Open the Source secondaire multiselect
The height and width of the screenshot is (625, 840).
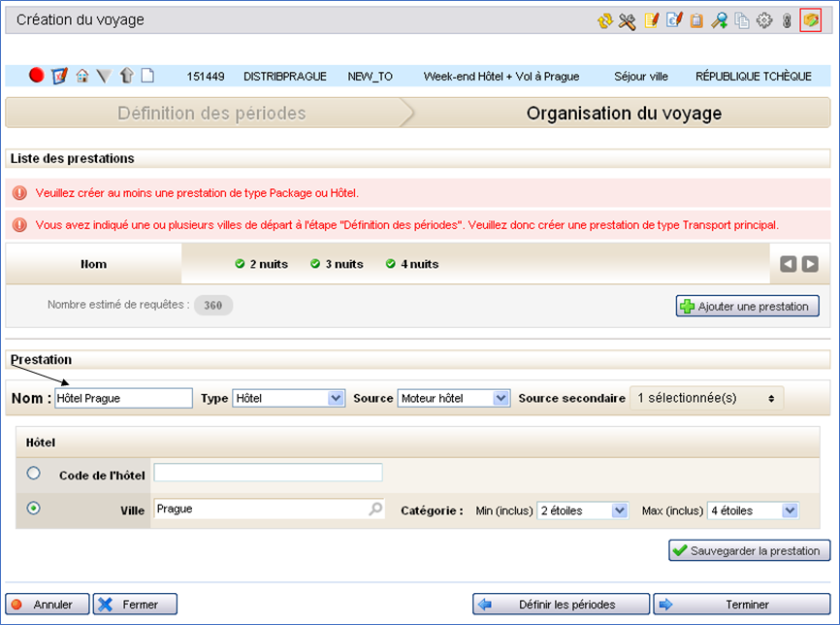click(706, 398)
